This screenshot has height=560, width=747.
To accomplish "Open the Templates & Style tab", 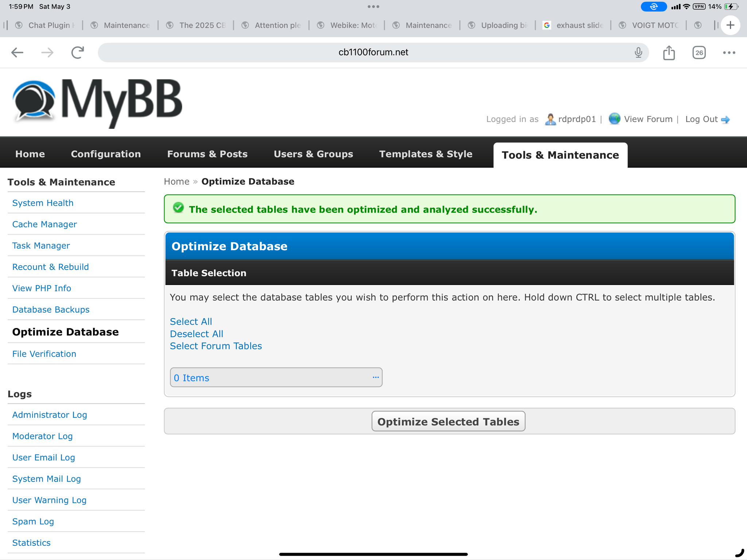I will pyautogui.click(x=426, y=154).
